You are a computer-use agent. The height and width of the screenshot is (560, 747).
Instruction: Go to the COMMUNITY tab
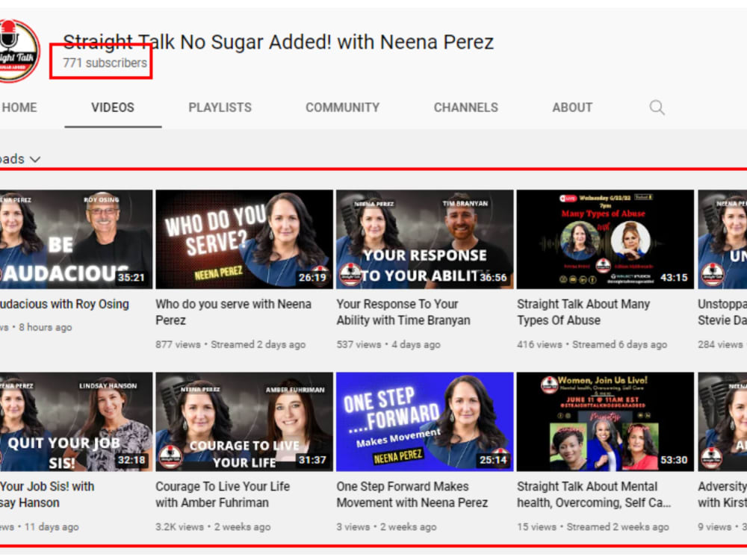[343, 108]
